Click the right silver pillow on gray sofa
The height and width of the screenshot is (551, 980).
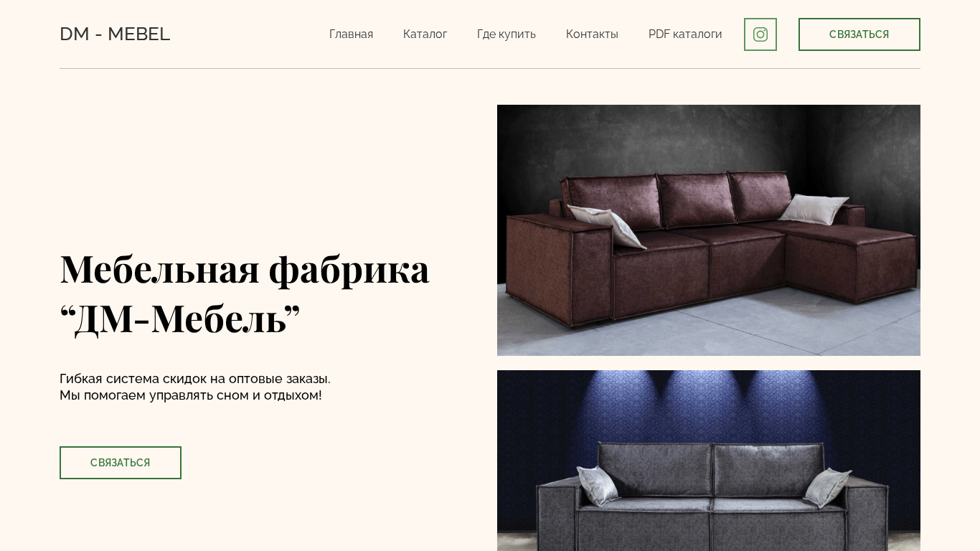tap(827, 486)
